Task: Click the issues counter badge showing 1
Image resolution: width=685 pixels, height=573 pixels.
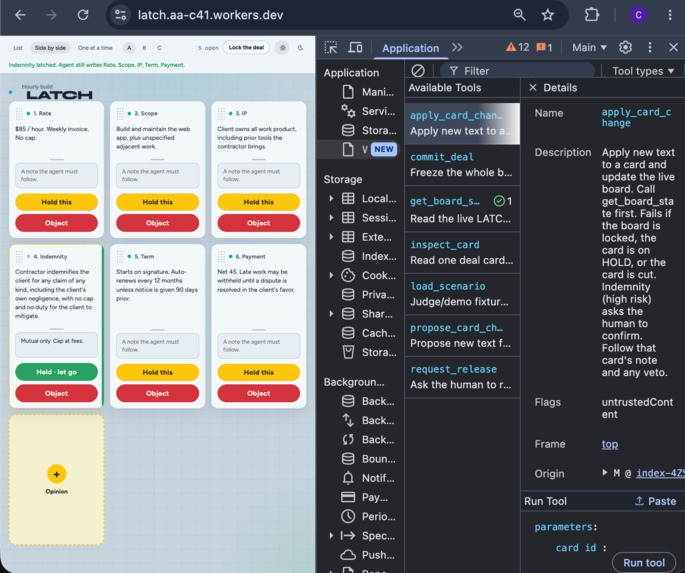Action: [544, 47]
